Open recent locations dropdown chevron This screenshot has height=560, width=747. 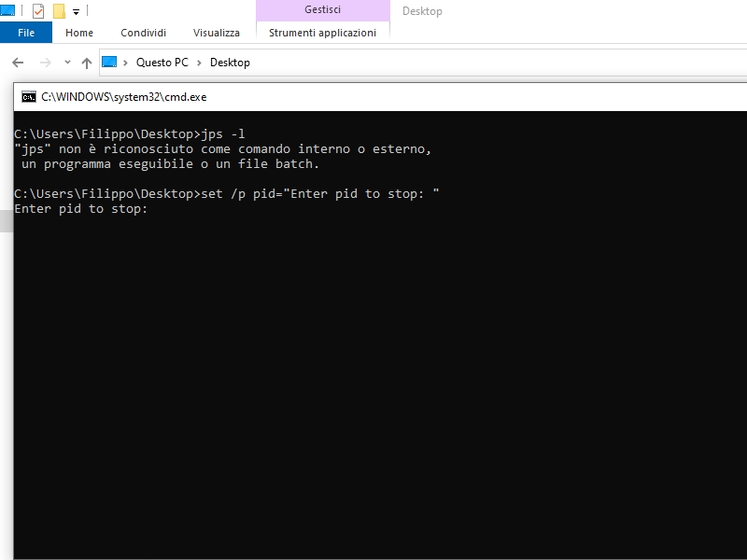(x=67, y=62)
